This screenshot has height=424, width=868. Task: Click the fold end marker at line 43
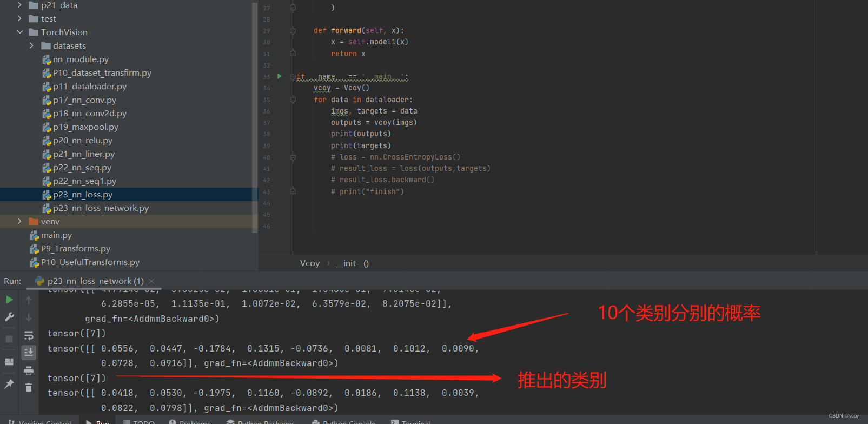[293, 191]
